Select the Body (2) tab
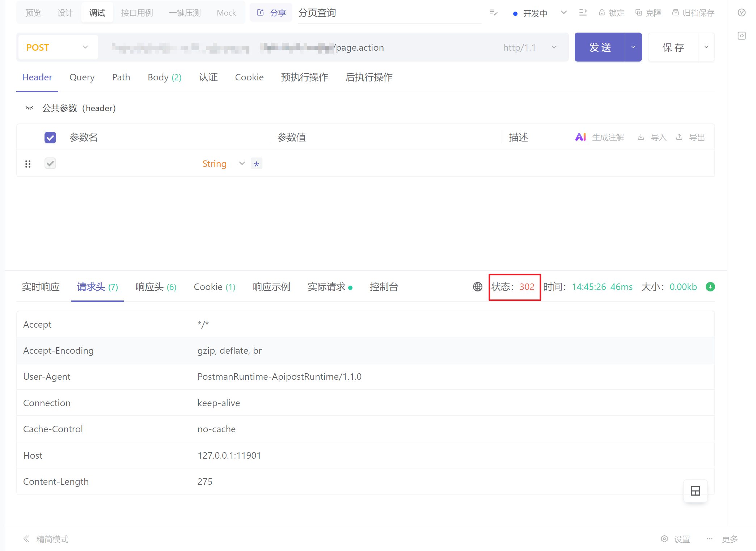The height and width of the screenshot is (551, 756). point(164,77)
